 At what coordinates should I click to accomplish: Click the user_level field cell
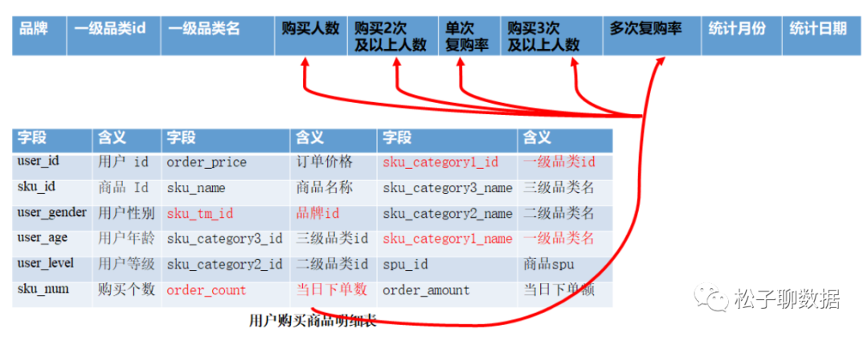(x=52, y=269)
